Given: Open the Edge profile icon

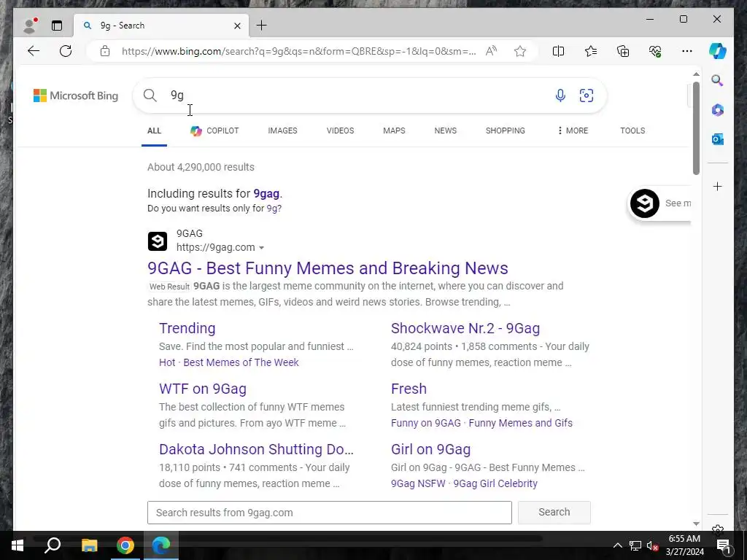Looking at the screenshot, I should click(30, 26).
